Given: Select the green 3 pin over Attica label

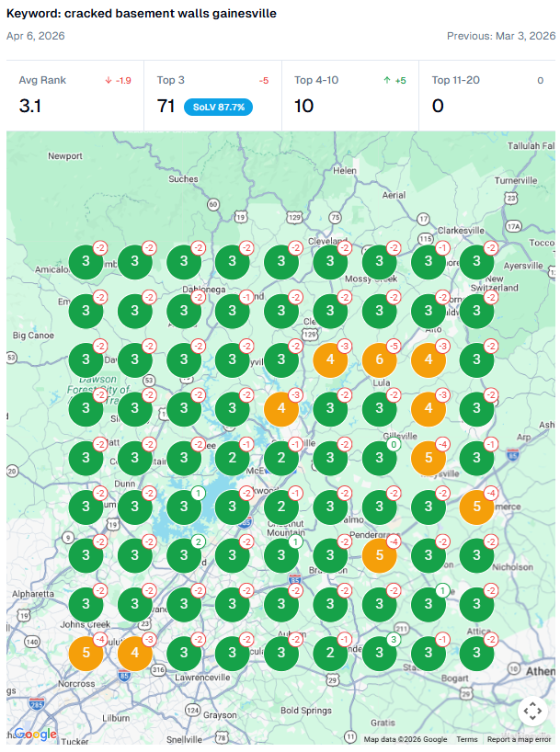Looking at the screenshot, I should click(476, 653).
